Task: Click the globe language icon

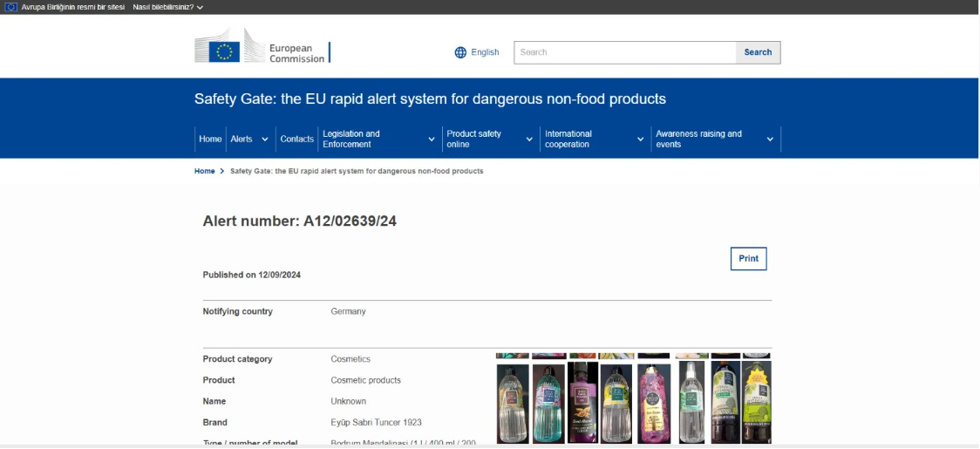Action: click(460, 52)
